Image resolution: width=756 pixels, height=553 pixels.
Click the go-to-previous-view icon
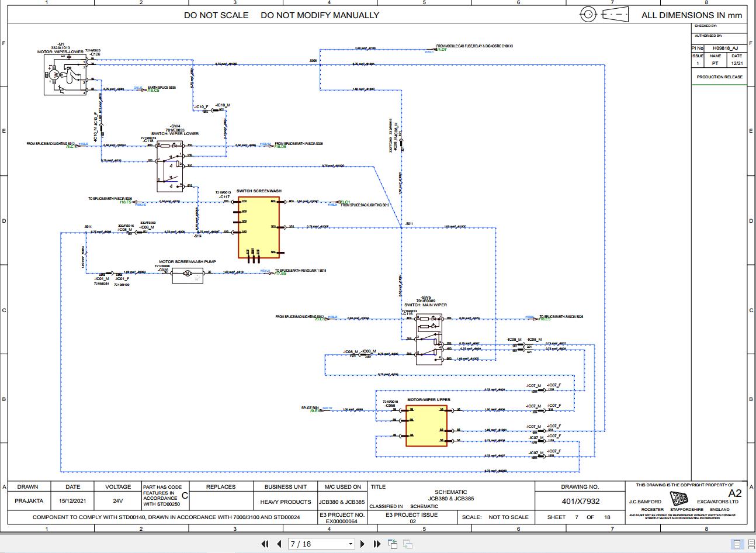click(x=393, y=544)
